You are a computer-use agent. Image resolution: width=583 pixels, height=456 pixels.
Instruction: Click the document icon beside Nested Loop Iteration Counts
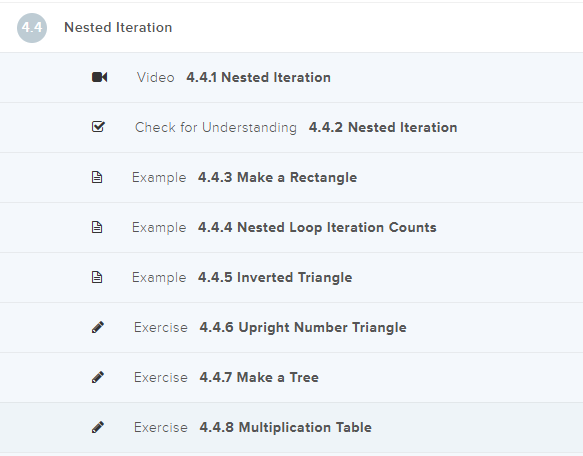tap(97, 227)
